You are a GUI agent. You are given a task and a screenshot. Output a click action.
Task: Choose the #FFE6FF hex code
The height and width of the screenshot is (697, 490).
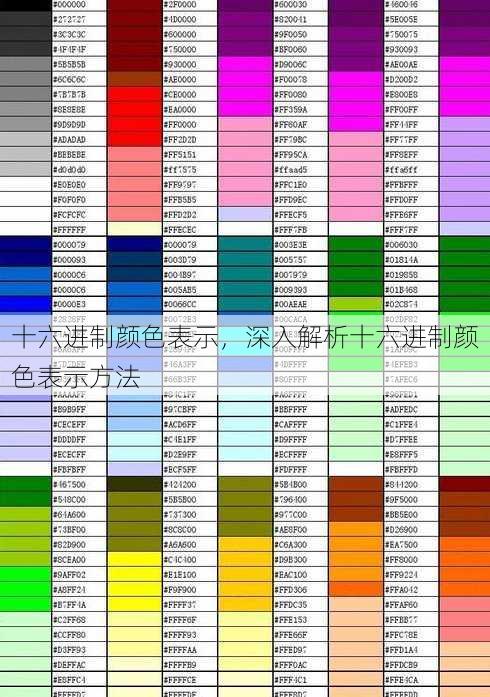401,215
